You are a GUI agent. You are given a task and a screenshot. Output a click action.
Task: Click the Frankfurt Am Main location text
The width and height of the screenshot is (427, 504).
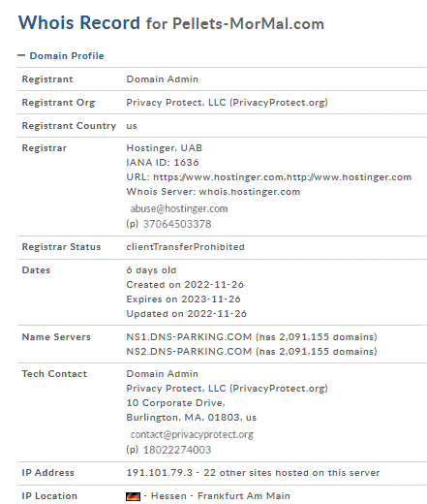(x=244, y=496)
